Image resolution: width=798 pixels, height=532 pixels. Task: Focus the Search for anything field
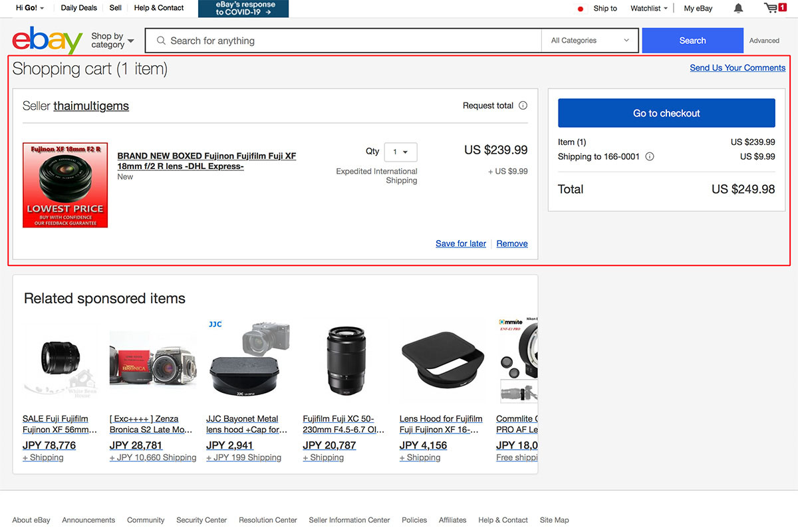[346, 41]
